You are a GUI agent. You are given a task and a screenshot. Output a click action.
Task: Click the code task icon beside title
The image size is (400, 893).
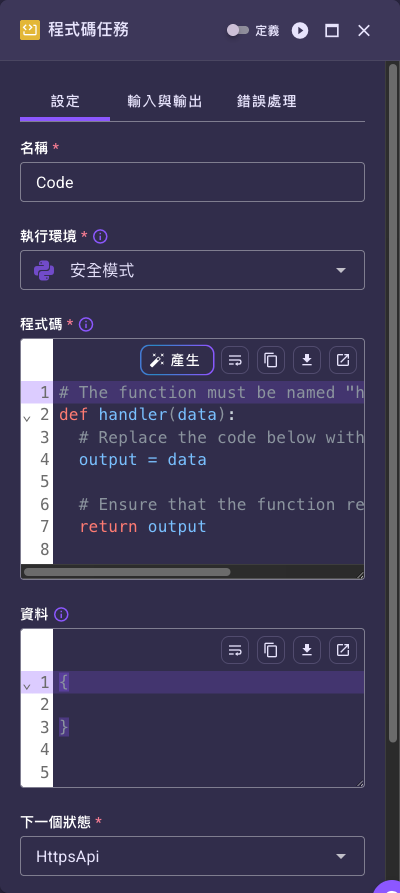pos(30,30)
